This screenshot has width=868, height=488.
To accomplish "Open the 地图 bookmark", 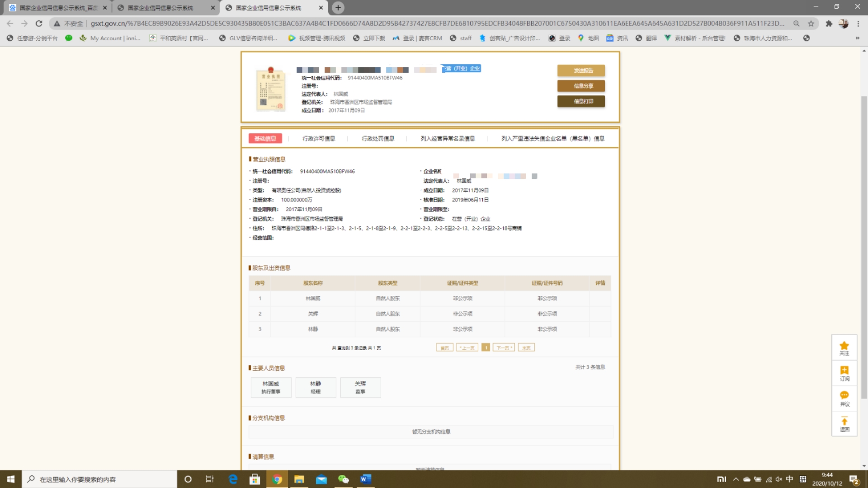I will click(588, 38).
